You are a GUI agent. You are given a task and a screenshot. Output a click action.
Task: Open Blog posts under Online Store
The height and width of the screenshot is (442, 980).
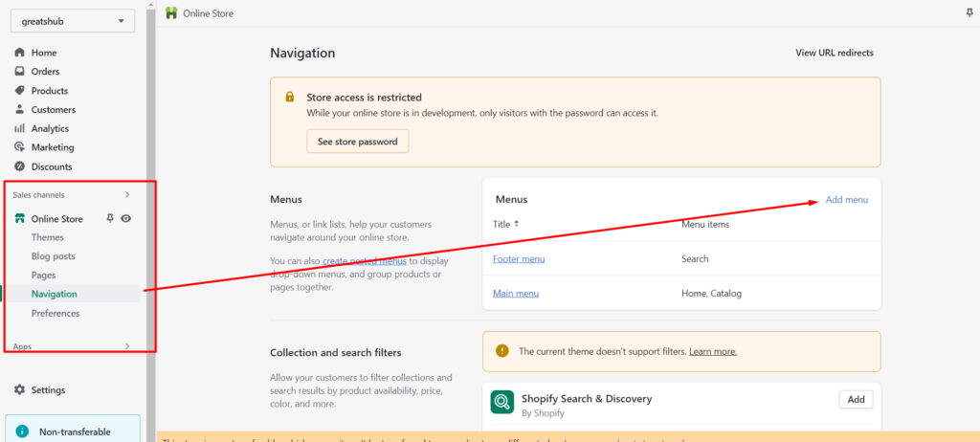click(54, 256)
